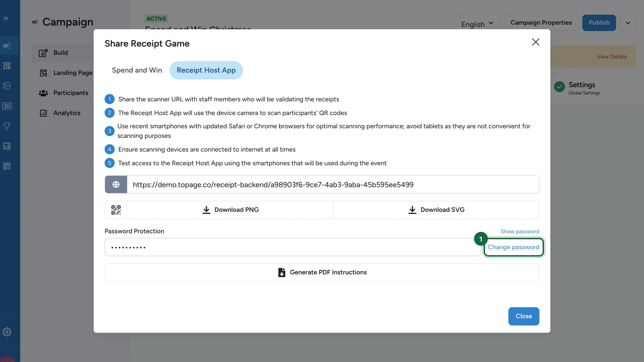This screenshot has height=362, width=644.
Task: Click the password protection input field
Action: [293, 247]
